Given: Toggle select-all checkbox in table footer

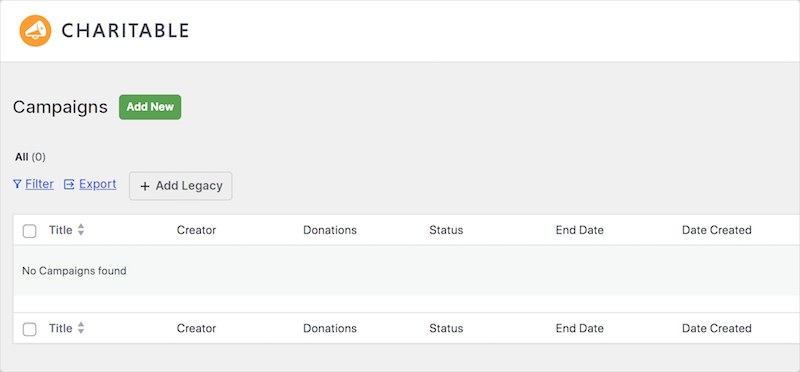Looking at the screenshot, I should [30, 329].
